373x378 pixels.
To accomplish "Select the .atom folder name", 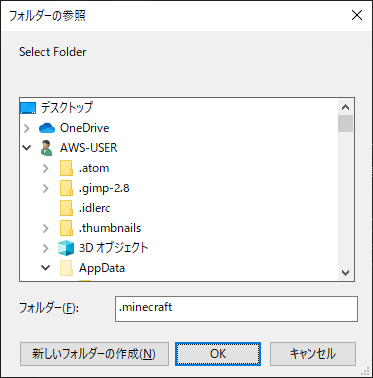I will tap(94, 168).
